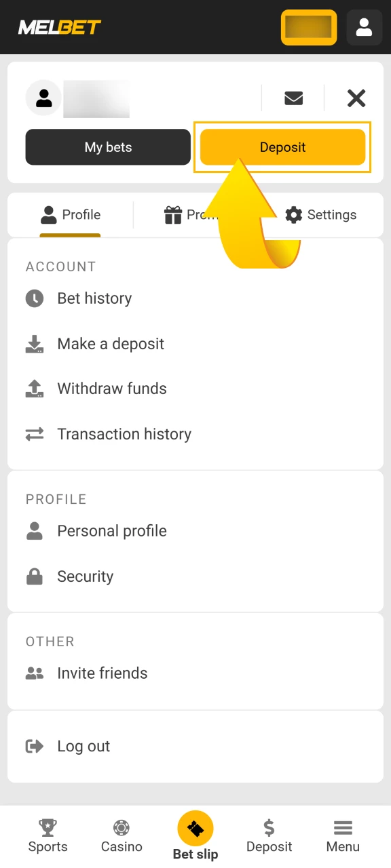
Task: Go to Personal profile
Action: [111, 531]
